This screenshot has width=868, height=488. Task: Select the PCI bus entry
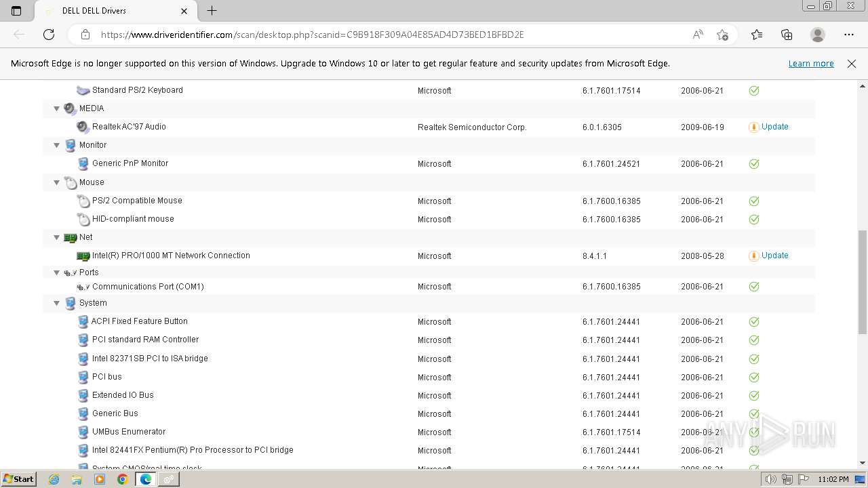(107, 377)
